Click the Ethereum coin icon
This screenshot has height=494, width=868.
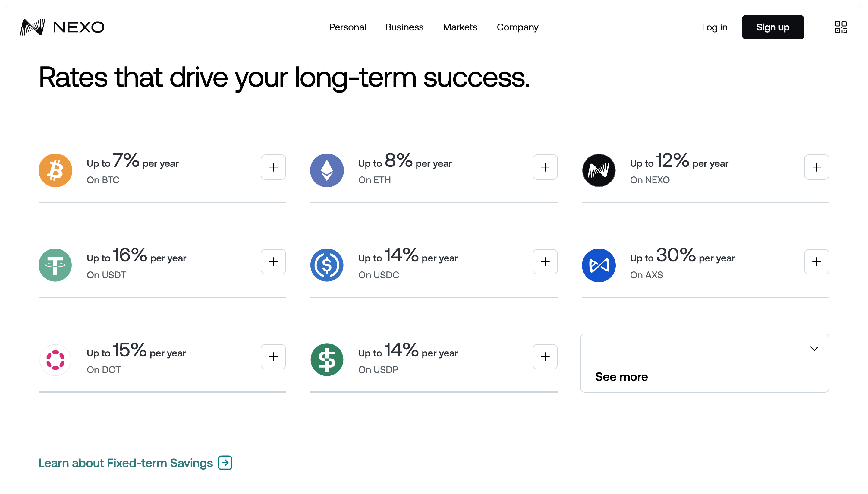pyautogui.click(x=327, y=170)
